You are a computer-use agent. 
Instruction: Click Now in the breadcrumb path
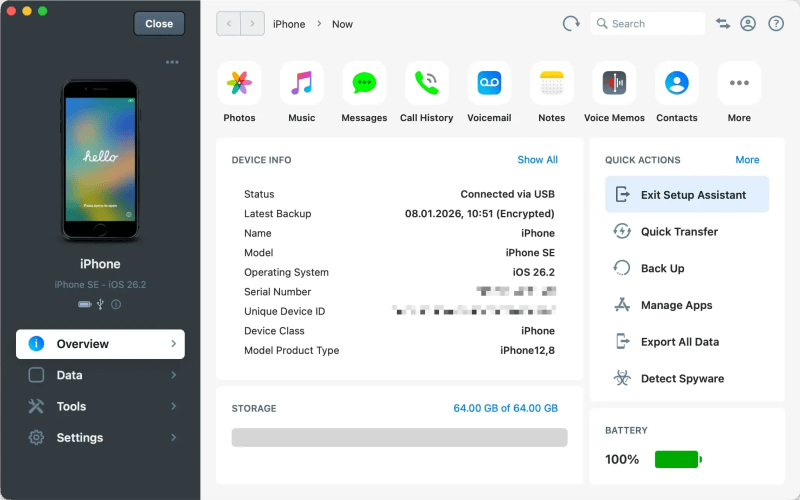(342, 24)
